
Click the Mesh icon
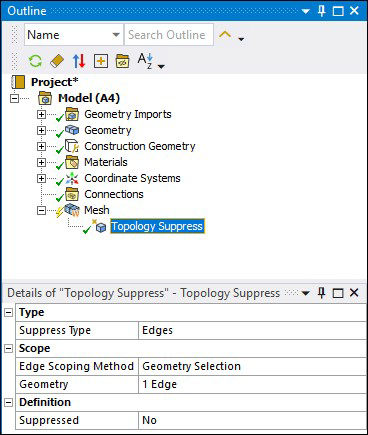click(x=72, y=210)
